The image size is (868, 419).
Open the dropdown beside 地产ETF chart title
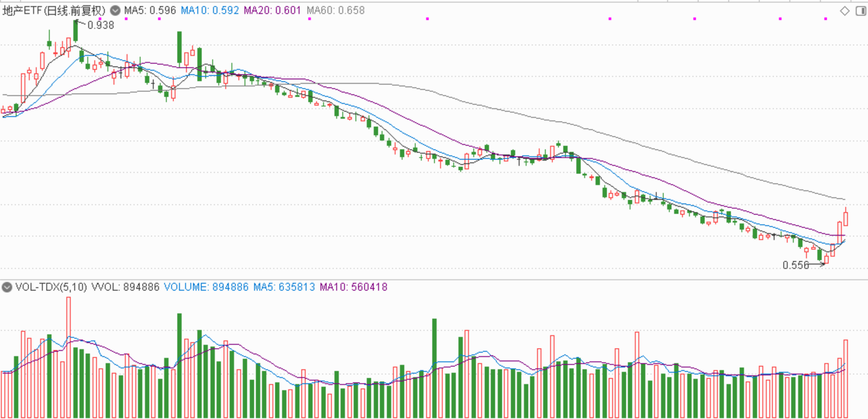point(115,10)
